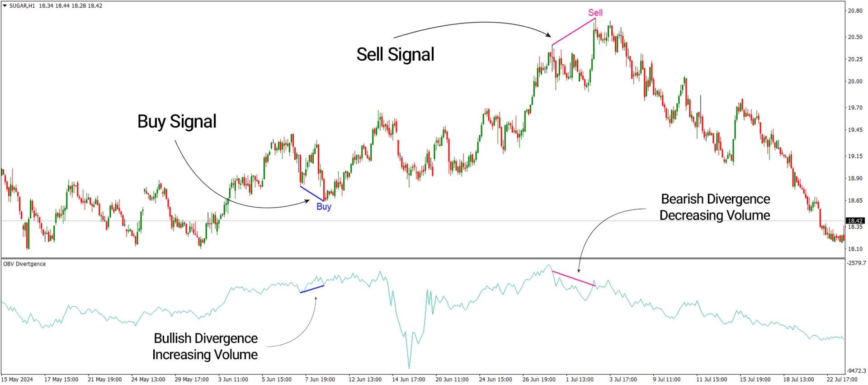Click the OHLC values 18.34 18.44 18.28 18.42
The width and height of the screenshot is (868, 385).
[x=71, y=6]
